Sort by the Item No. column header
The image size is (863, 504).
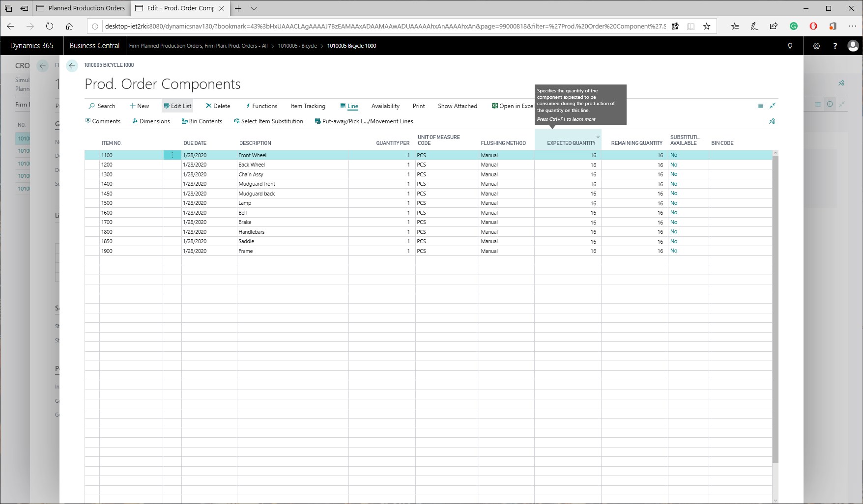pyautogui.click(x=112, y=143)
